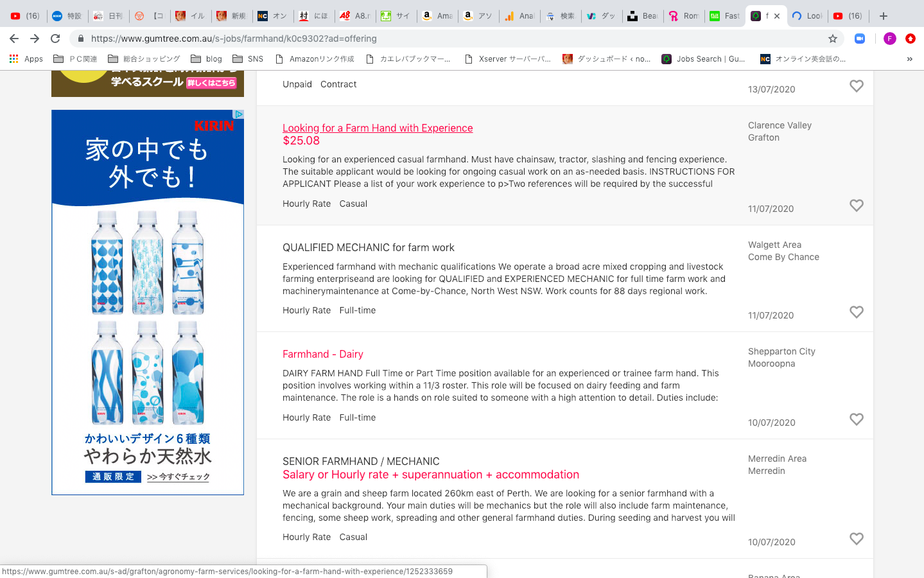Close the Kirin ad with AdChoices icon
This screenshot has width=924, height=578.
tap(238, 114)
